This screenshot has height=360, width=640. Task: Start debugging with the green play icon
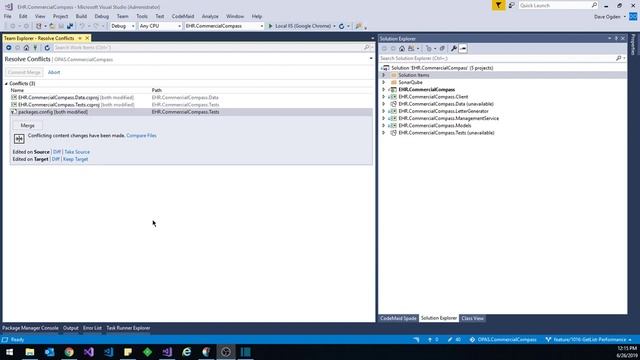point(270,26)
